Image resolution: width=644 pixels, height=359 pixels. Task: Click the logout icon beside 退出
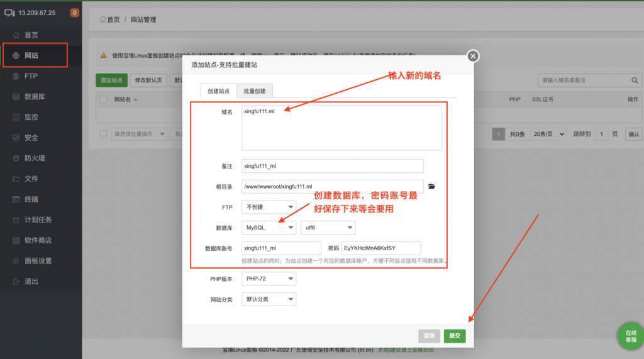(16, 282)
